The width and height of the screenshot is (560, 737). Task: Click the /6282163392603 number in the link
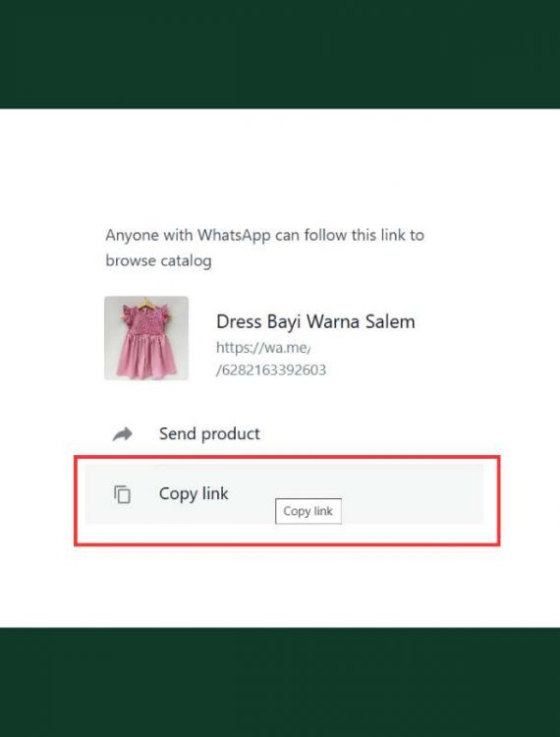tap(271, 370)
